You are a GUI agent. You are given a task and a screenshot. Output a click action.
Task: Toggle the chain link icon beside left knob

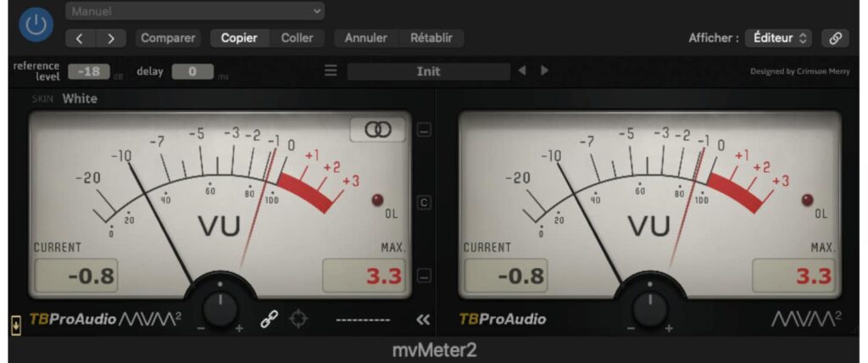tap(269, 320)
